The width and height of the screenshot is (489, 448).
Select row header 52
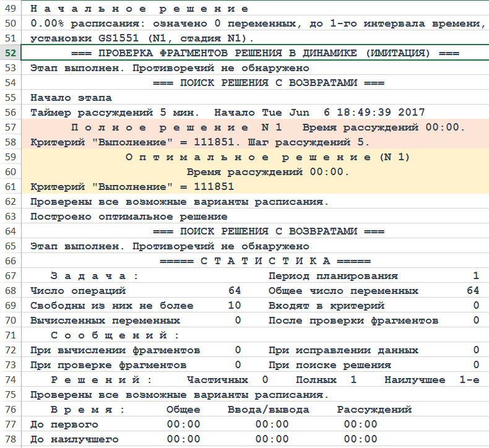[11, 53]
